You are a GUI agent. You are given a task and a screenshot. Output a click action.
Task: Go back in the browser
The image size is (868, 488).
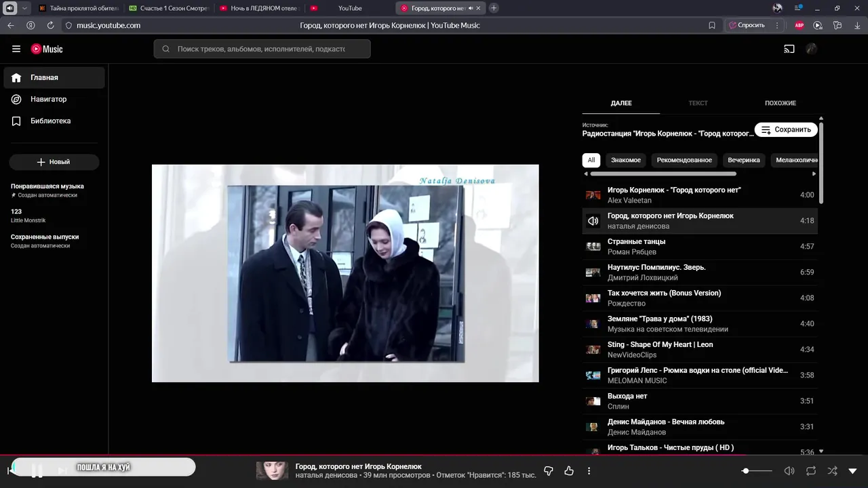pyautogui.click(x=11, y=25)
